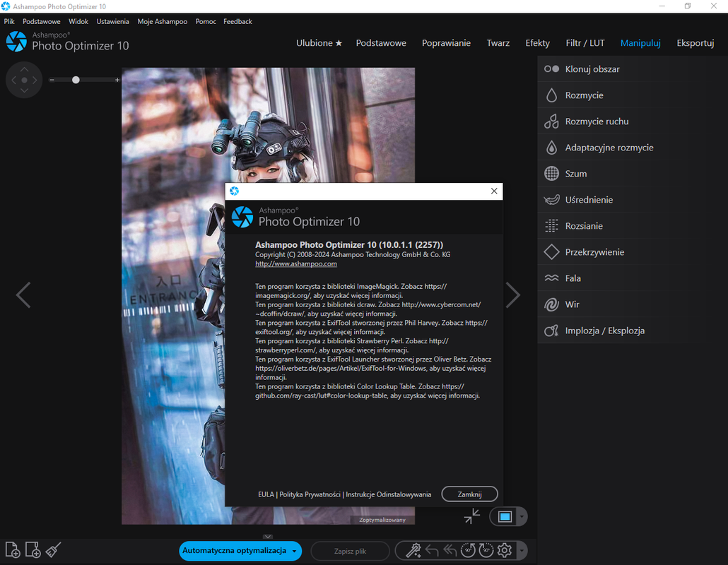The image size is (728, 565).
Task: Select the Szum noise grid icon
Action: (x=551, y=174)
